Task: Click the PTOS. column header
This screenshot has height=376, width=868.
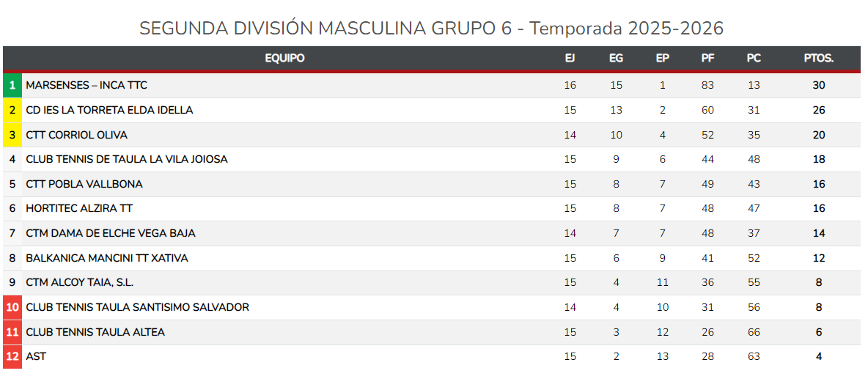Action: coord(818,59)
